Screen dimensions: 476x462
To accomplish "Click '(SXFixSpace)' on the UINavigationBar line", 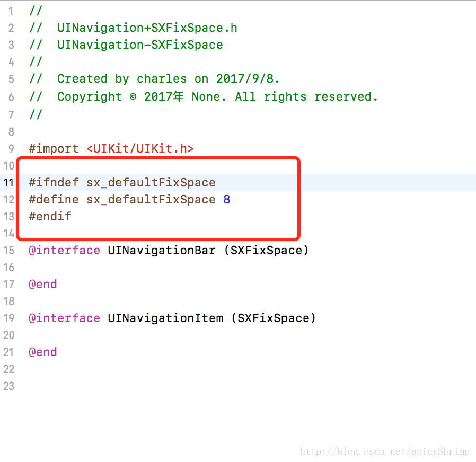I will [266, 251].
